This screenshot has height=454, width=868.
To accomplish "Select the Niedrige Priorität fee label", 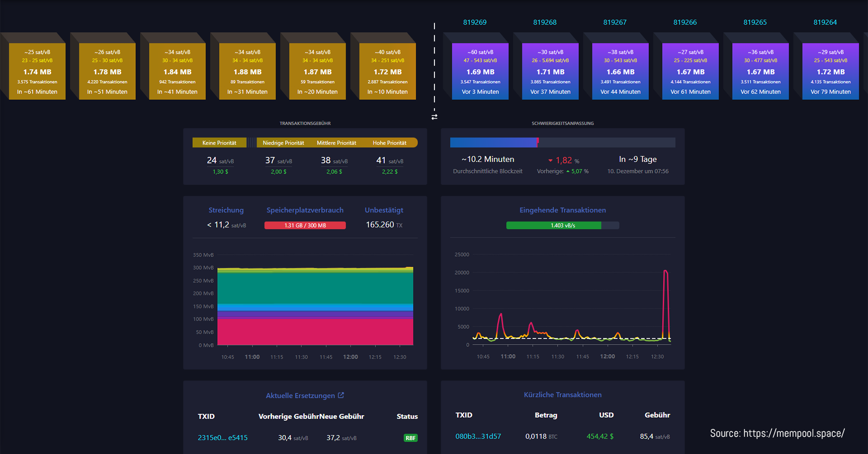I will coord(284,143).
